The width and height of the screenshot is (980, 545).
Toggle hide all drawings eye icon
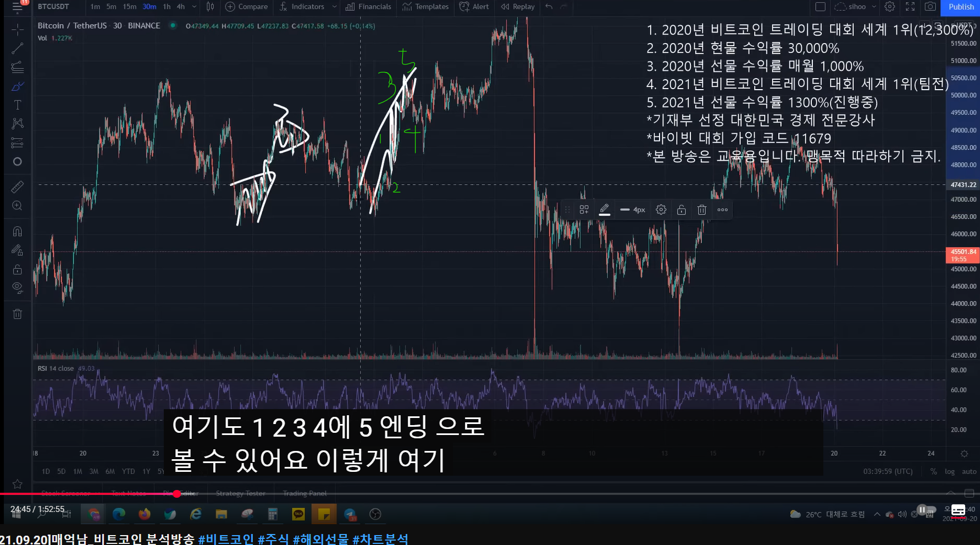pyautogui.click(x=18, y=288)
